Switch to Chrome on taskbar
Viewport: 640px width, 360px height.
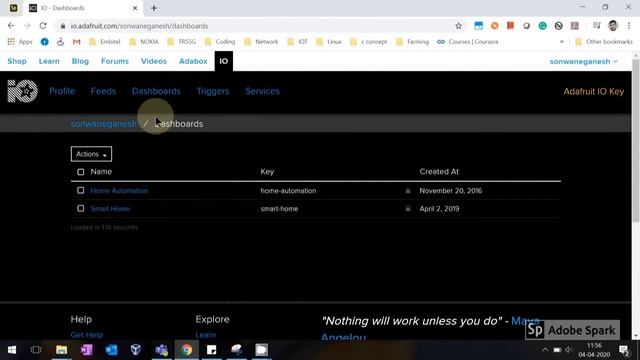point(187,350)
